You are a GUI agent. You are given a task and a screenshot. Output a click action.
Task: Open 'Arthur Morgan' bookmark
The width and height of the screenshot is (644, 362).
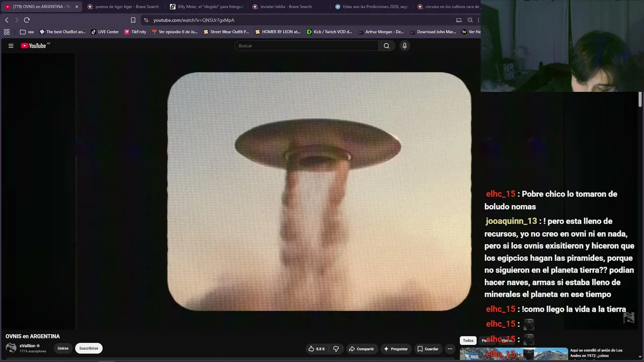[381, 32]
